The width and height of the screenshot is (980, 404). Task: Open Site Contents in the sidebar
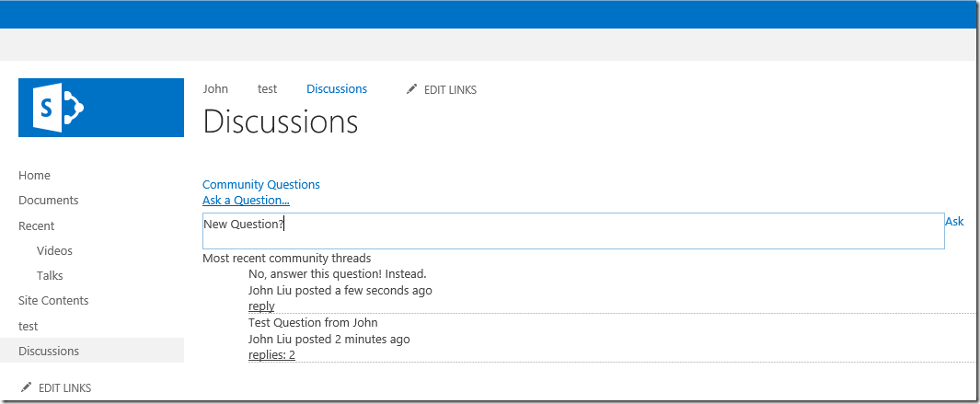click(x=53, y=301)
